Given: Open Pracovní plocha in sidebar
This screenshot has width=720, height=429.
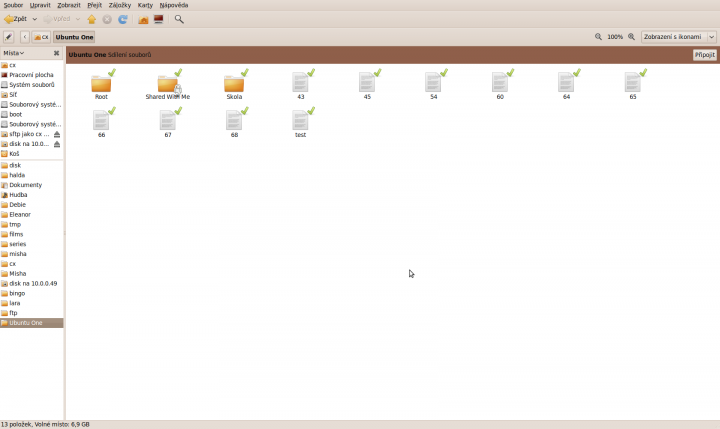Looking at the screenshot, I should [x=32, y=75].
